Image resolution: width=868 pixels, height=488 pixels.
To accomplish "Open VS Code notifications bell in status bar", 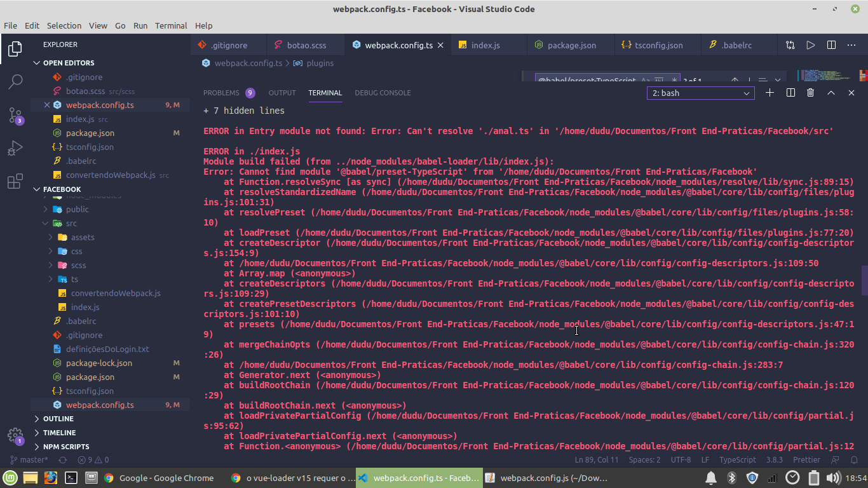I will point(855,459).
